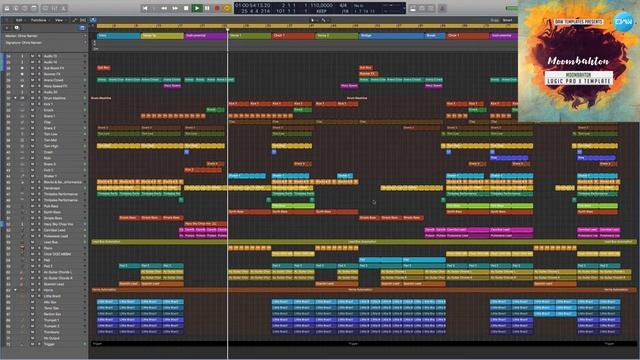
Task: Click the Rewind transport button
Action: point(164,8)
